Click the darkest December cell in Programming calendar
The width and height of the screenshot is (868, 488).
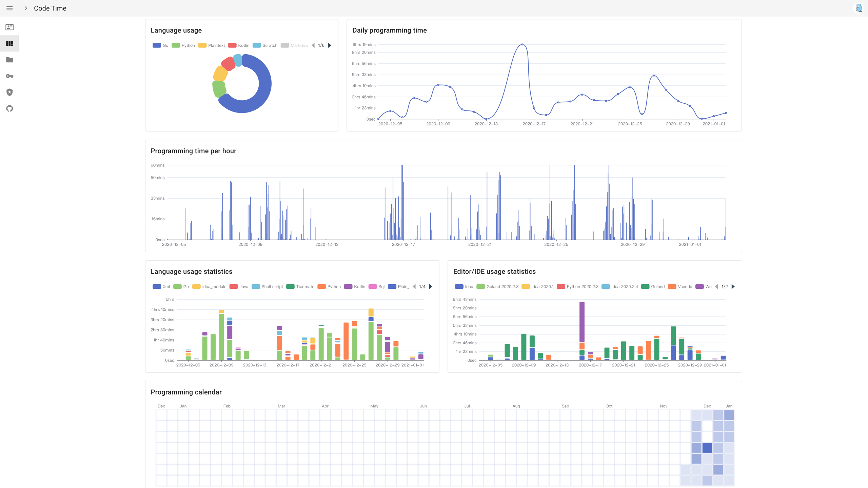(x=707, y=448)
